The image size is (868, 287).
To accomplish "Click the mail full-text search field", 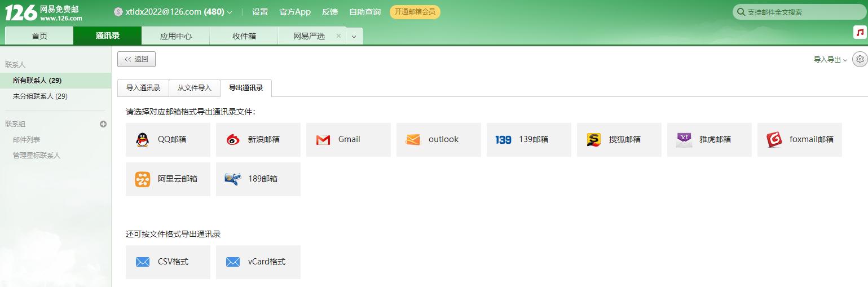I will (801, 12).
